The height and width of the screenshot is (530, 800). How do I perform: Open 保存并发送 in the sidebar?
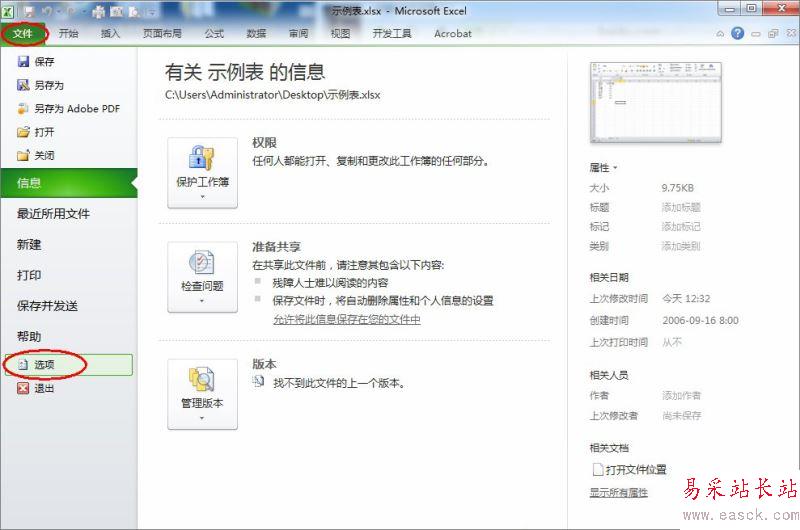[x=47, y=306]
